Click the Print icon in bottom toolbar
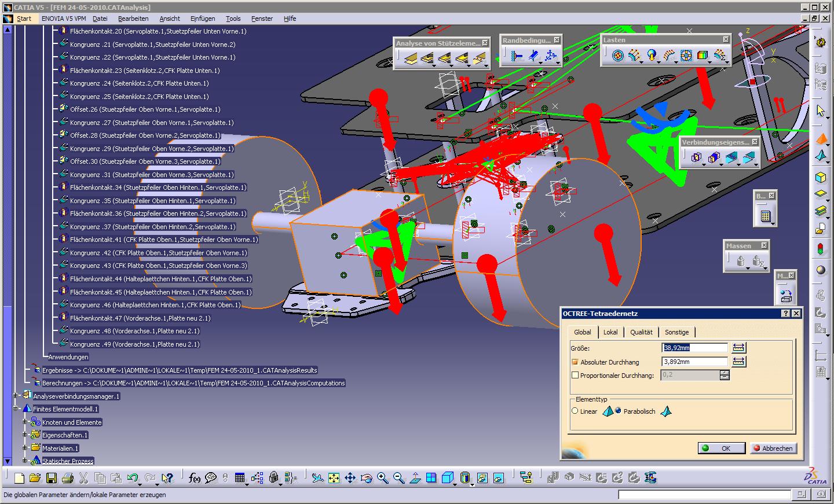This screenshot has width=834, height=504. 67,478
